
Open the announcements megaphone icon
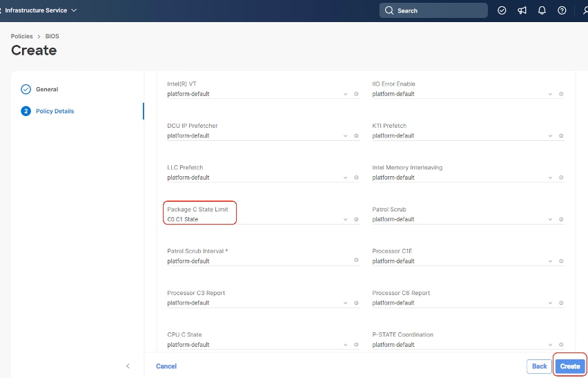pos(522,10)
